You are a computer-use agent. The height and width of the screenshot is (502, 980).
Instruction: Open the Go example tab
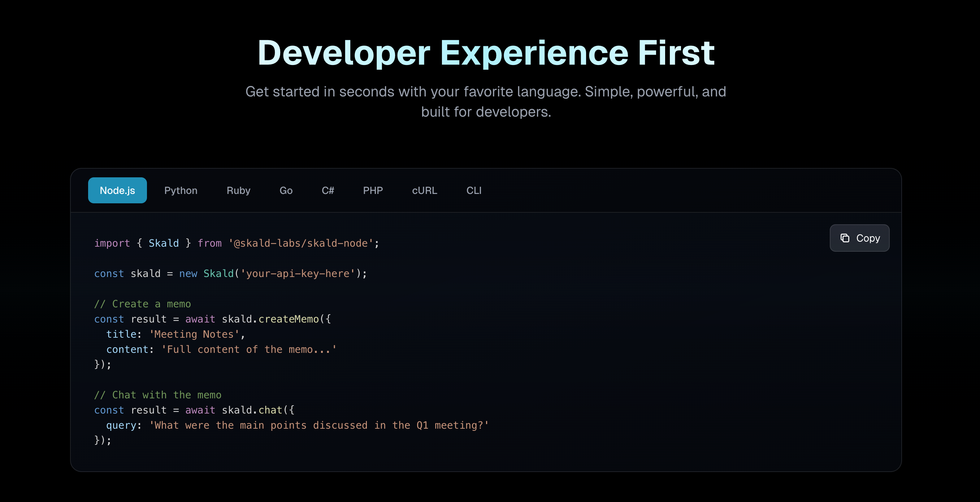click(286, 190)
